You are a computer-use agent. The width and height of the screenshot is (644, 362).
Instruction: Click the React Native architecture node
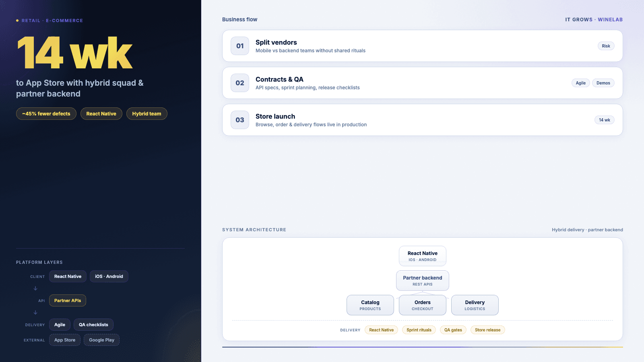[423, 256]
